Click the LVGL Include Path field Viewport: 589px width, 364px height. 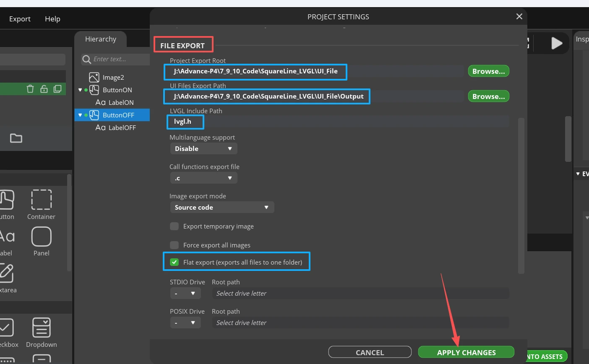click(338, 122)
